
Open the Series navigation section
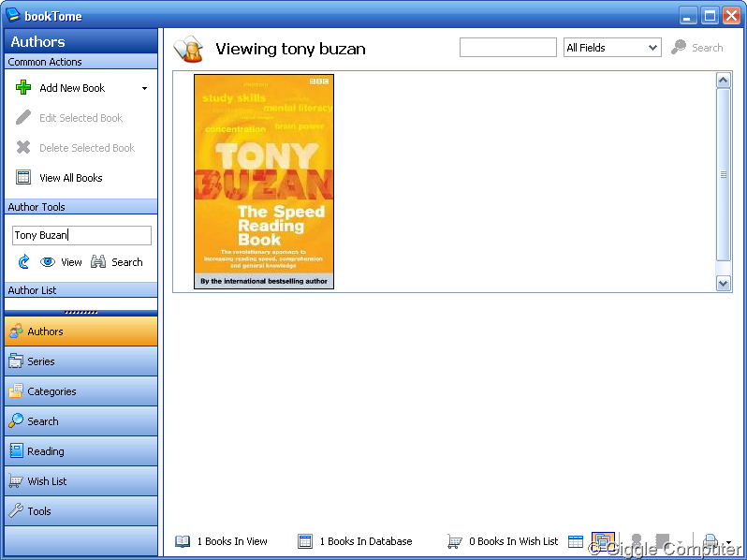[x=81, y=361]
